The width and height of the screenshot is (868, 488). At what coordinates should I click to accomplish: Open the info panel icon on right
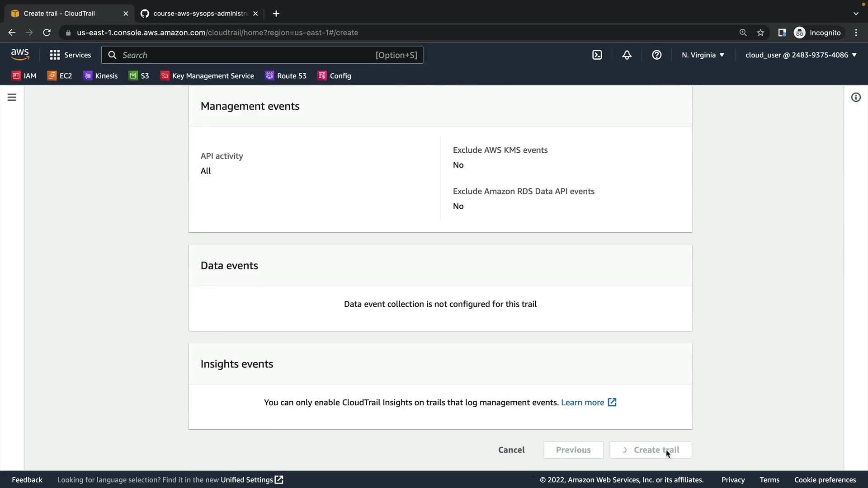(x=855, y=97)
